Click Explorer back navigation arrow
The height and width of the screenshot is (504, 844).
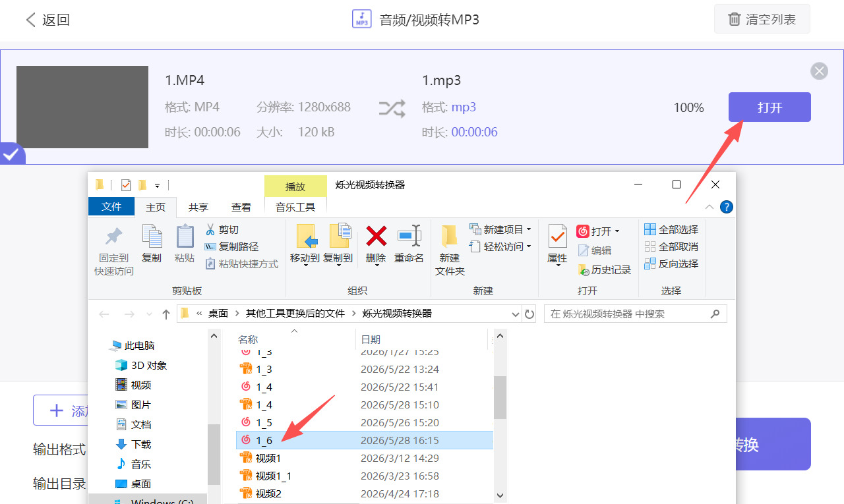coord(104,314)
